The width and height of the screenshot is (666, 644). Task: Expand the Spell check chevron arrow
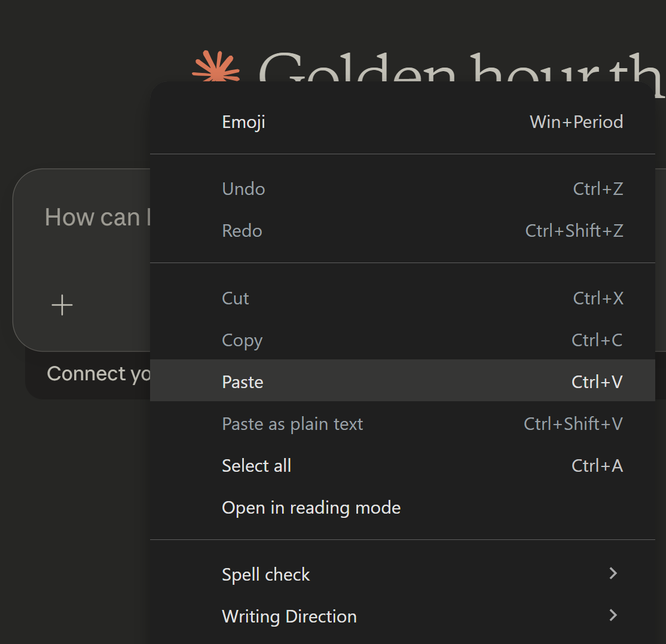(613, 574)
